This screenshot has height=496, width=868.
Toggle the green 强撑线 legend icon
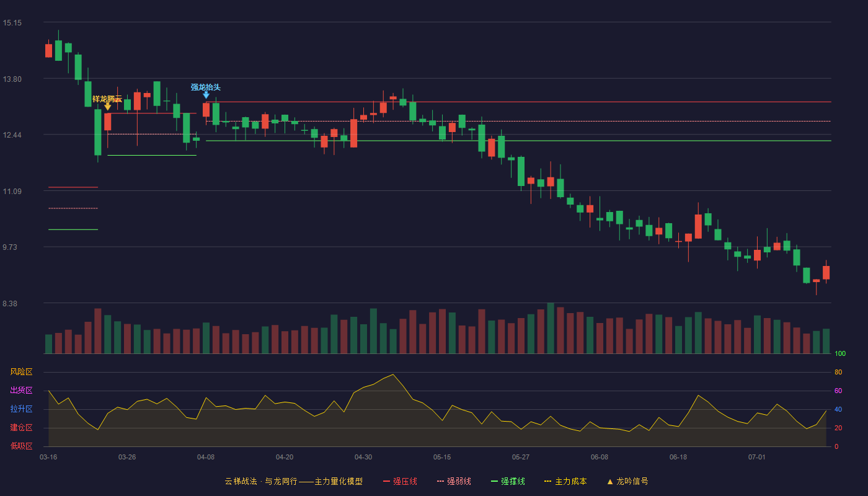[x=494, y=481]
